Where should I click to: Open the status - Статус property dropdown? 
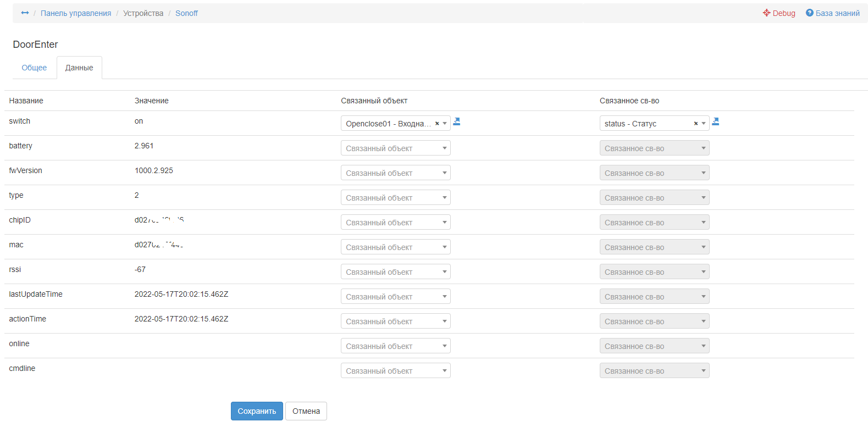click(x=647, y=124)
